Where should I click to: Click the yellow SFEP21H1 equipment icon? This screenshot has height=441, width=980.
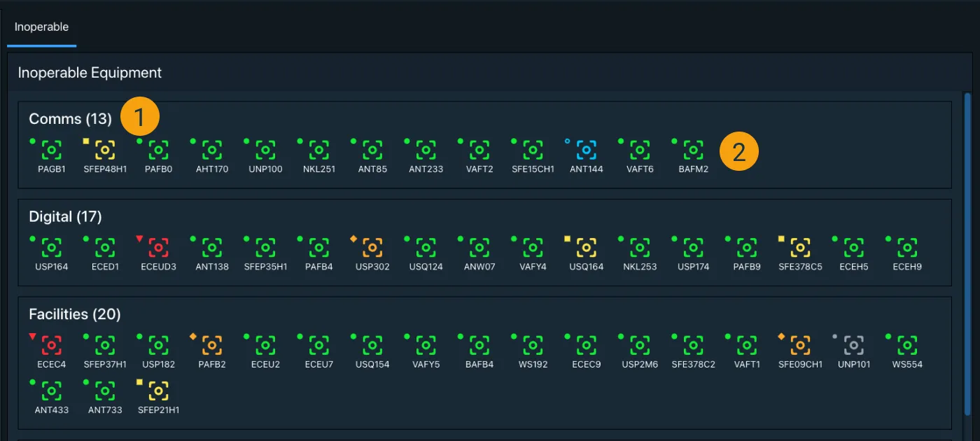[x=159, y=391]
